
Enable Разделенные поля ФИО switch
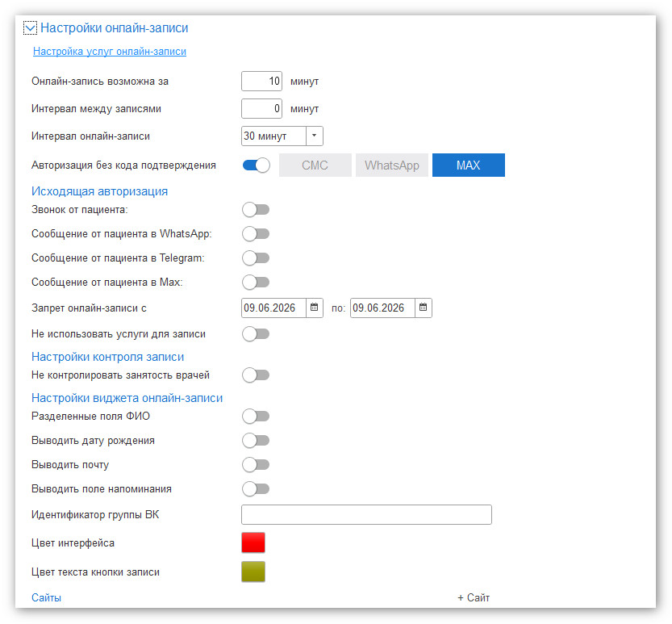point(256,417)
